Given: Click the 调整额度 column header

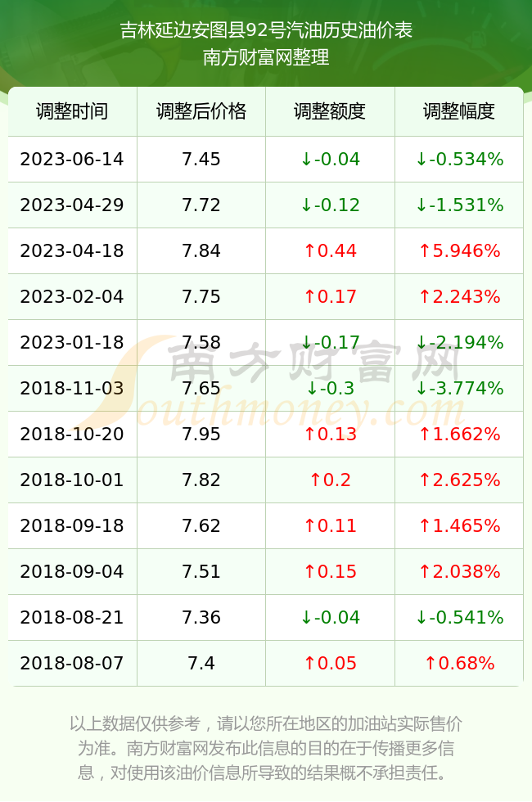Looking at the screenshot, I should [x=330, y=111].
